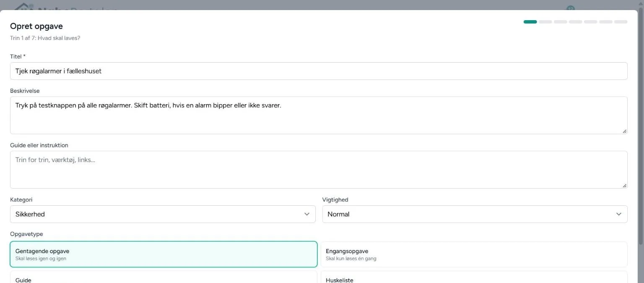This screenshot has width=644, height=283.
Task: Click the house logo icon behind the dialog
Action: coord(24,7)
